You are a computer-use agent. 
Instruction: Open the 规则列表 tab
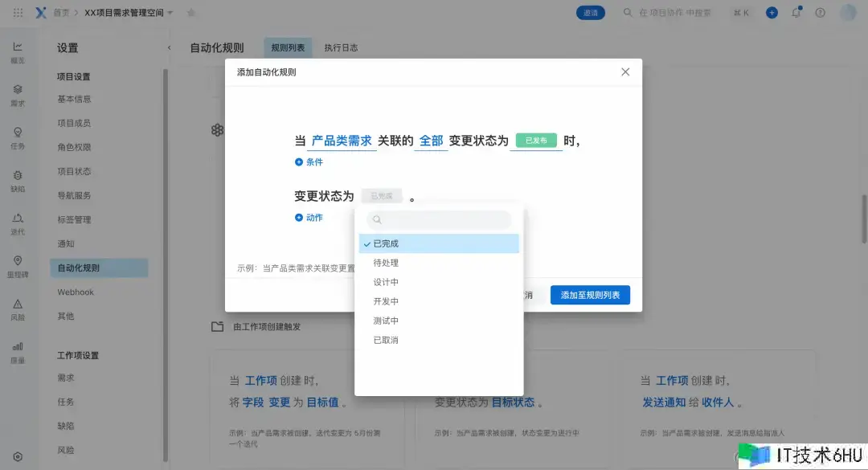coord(288,47)
